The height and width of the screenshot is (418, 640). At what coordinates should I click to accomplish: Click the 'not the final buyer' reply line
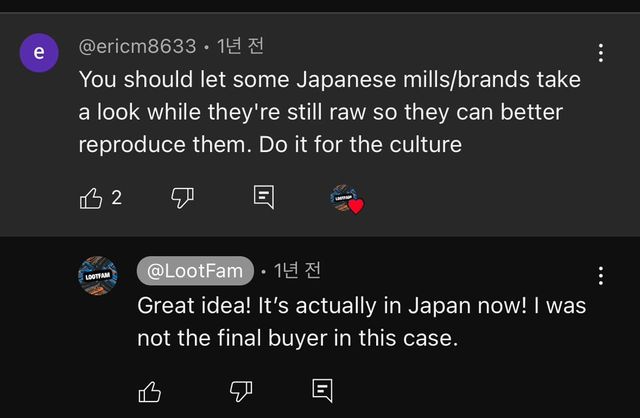pyautogui.click(x=297, y=338)
